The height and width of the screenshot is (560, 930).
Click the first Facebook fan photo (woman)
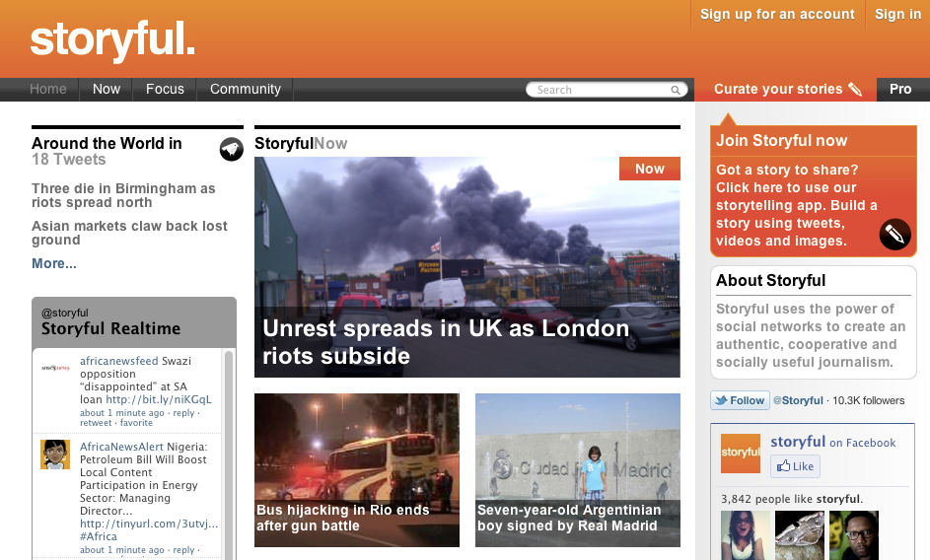746,535
